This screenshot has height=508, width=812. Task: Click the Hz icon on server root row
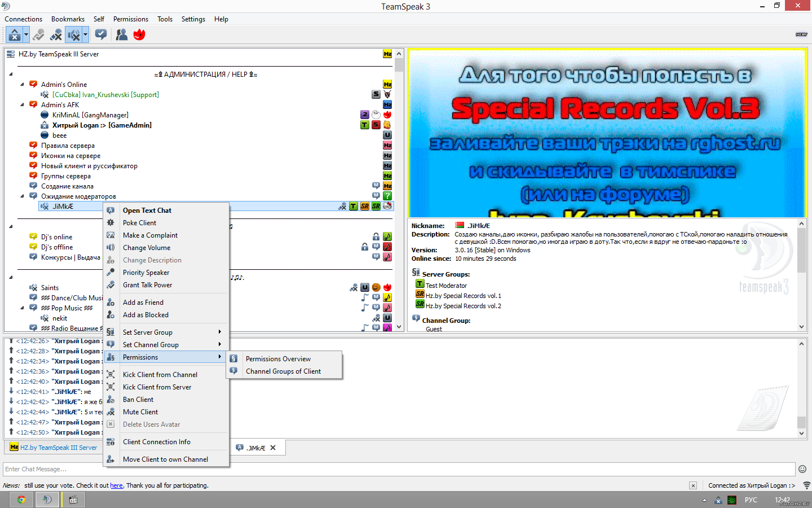387,54
